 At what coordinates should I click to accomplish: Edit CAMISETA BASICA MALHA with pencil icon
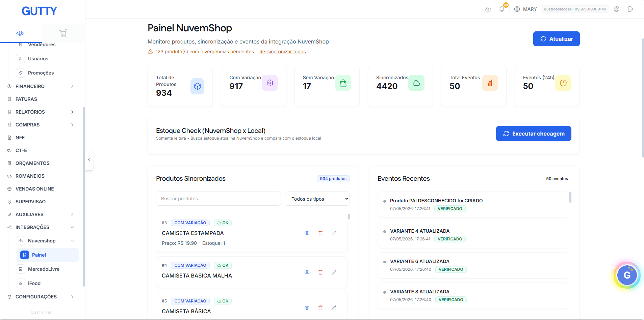334,272
